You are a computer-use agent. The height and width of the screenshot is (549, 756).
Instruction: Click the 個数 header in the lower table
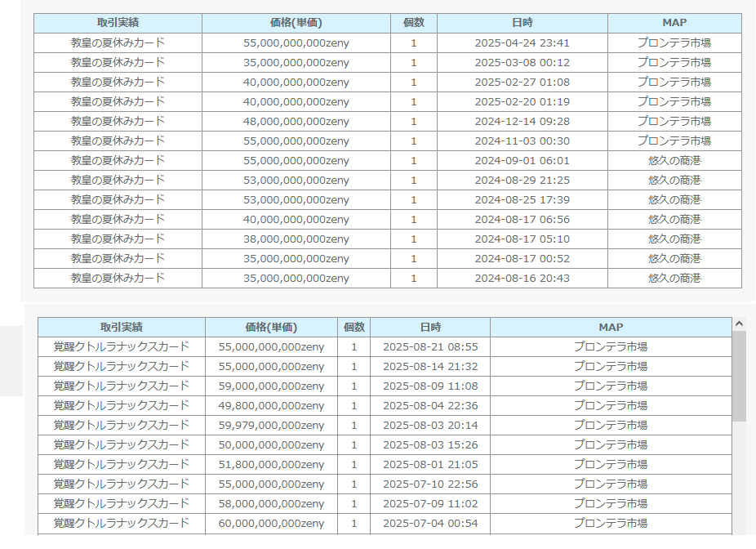(x=354, y=327)
